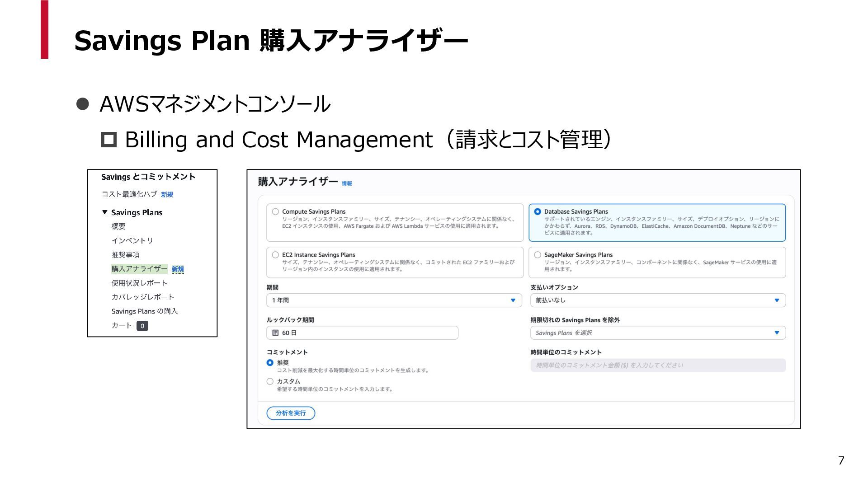868x488 pixels.
Task: Select Compute Savings Plans radio option
Action: click(x=275, y=211)
